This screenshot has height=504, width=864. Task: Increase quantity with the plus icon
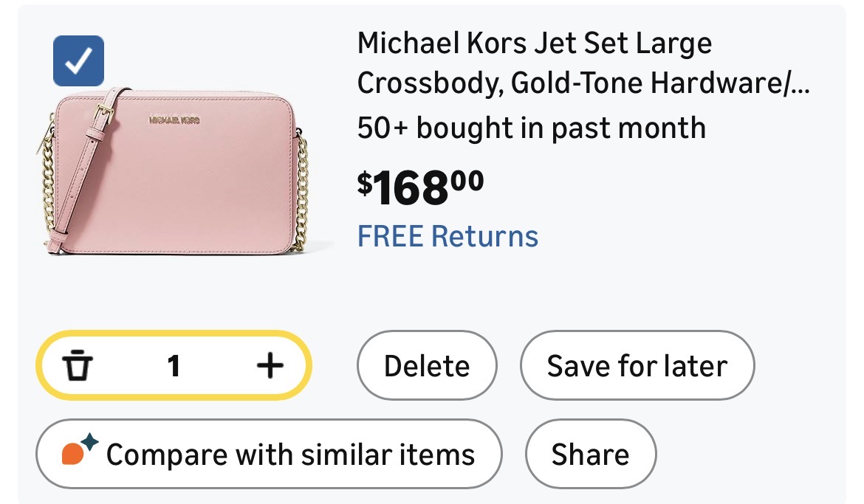pyautogui.click(x=270, y=365)
